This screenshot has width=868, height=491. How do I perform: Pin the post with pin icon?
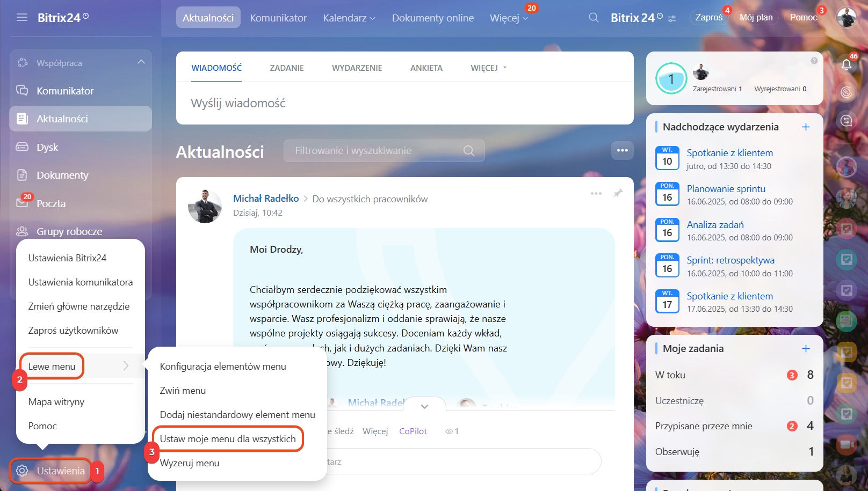[618, 193]
